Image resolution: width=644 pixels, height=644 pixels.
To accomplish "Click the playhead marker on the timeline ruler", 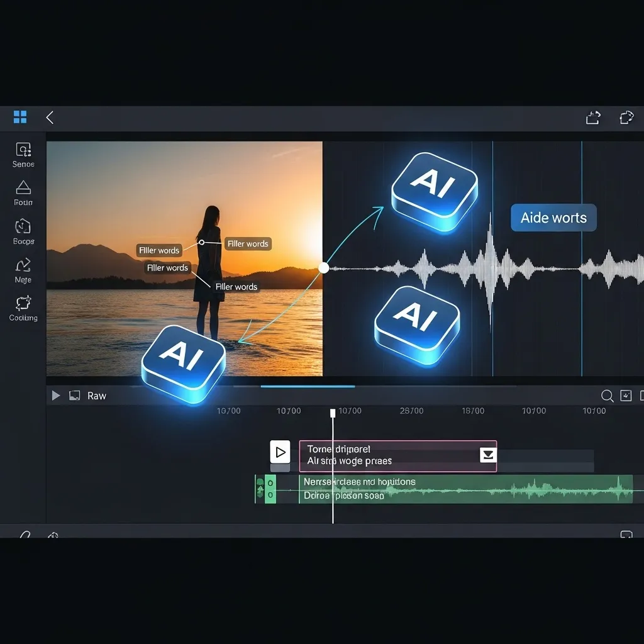I will [x=332, y=412].
